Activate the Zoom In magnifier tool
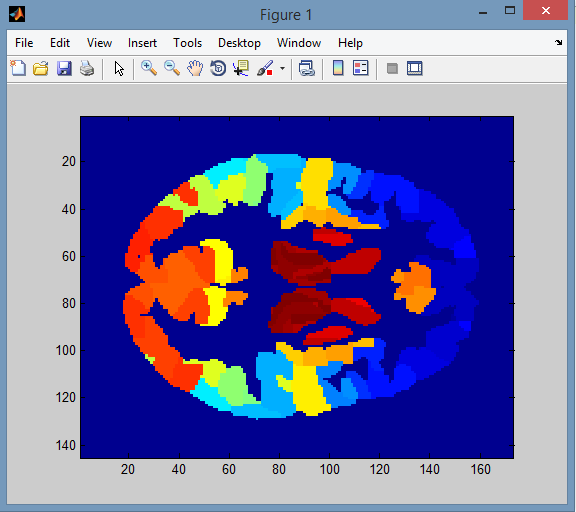The height and width of the screenshot is (512, 576). [149, 68]
